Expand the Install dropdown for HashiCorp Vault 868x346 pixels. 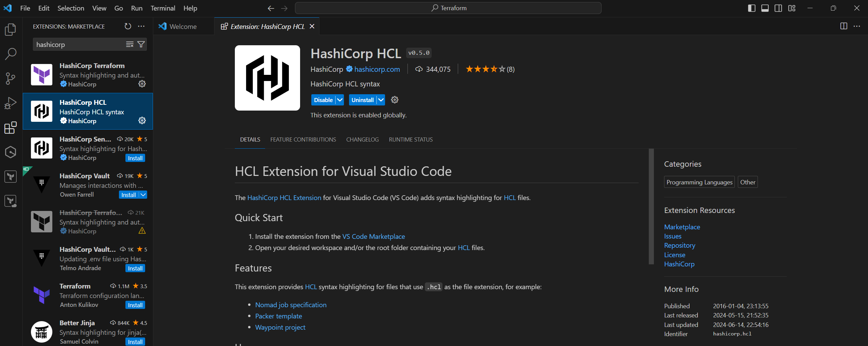coord(143,195)
